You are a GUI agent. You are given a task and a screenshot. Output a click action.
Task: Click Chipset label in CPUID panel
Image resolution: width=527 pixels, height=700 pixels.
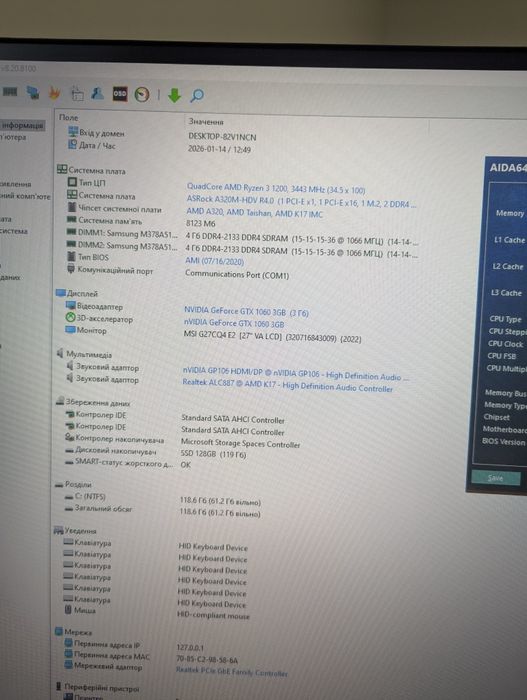(496, 417)
